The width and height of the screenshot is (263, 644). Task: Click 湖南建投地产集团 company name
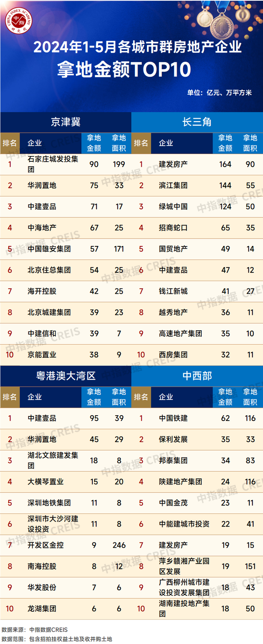pyautogui.click(x=184, y=609)
